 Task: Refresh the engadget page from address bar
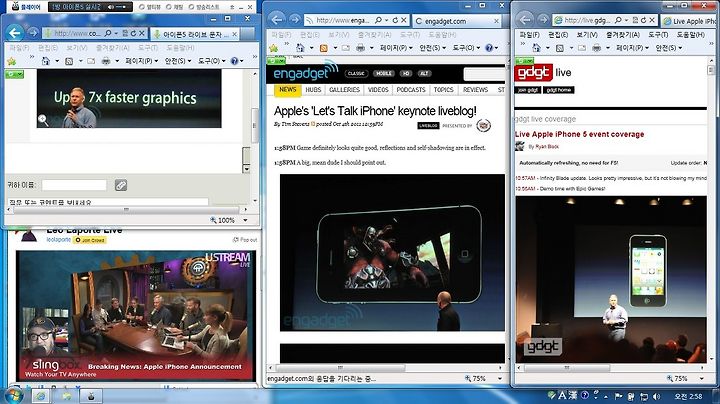click(x=395, y=20)
